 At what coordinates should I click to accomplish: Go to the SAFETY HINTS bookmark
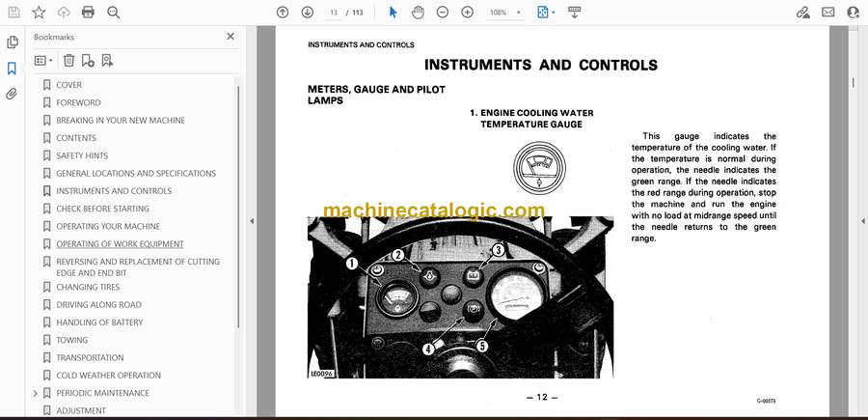(x=82, y=155)
